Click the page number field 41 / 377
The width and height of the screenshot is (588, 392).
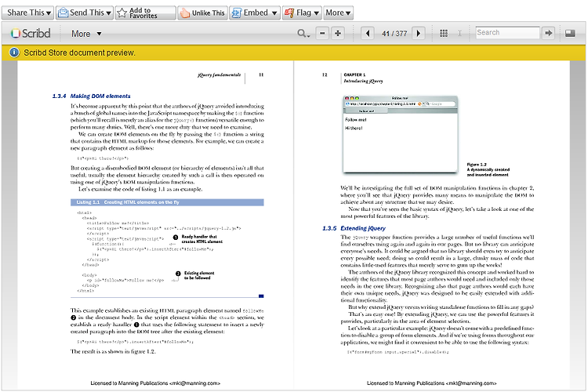[x=394, y=34]
